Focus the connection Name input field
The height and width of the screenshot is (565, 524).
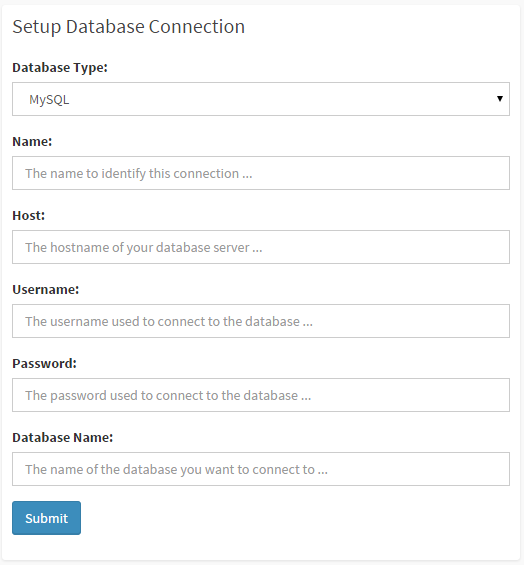click(x=261, y=173)
